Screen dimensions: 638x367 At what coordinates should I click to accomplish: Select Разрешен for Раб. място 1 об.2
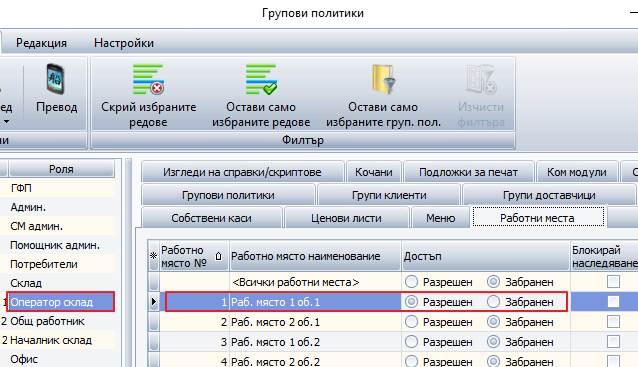pos(411,341)
